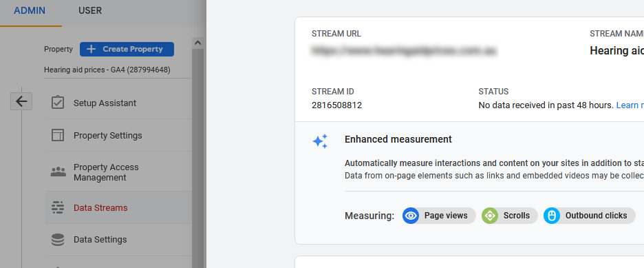Click the Enhanced measurement sparkle icon
644x268 pixels.
320,141
